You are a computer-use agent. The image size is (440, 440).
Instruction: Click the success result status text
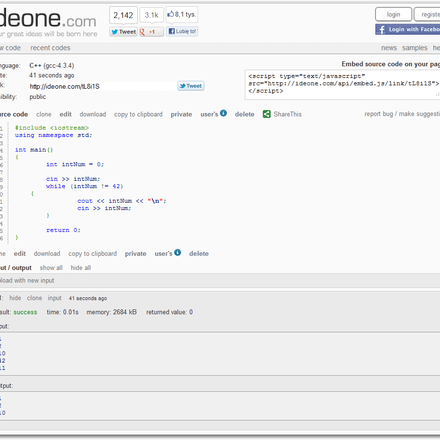point(25,312)
